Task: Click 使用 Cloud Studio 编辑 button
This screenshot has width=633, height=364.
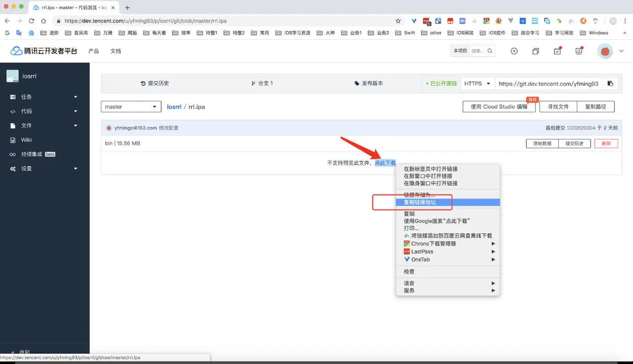Action: (499, 107)
